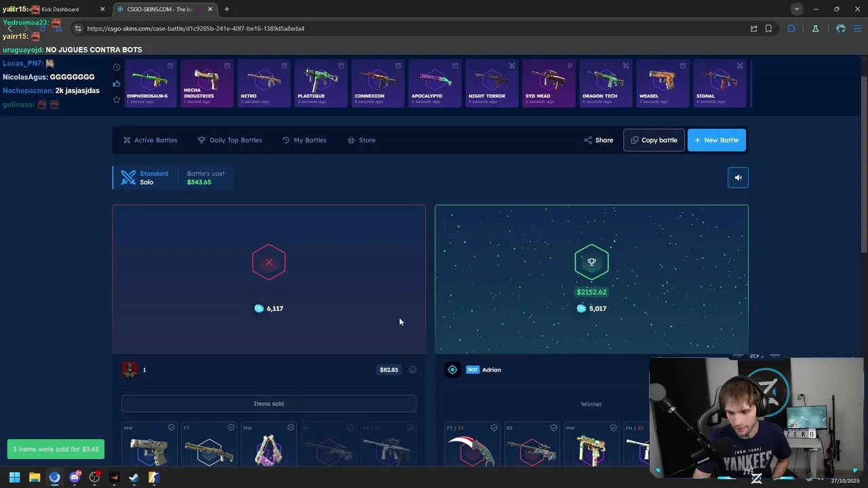
Task: Mute the battle sound speaker button
Action: [x=738, y=178]
